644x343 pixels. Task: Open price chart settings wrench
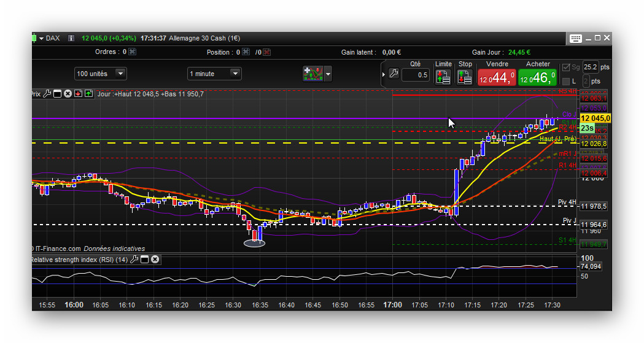47,94
